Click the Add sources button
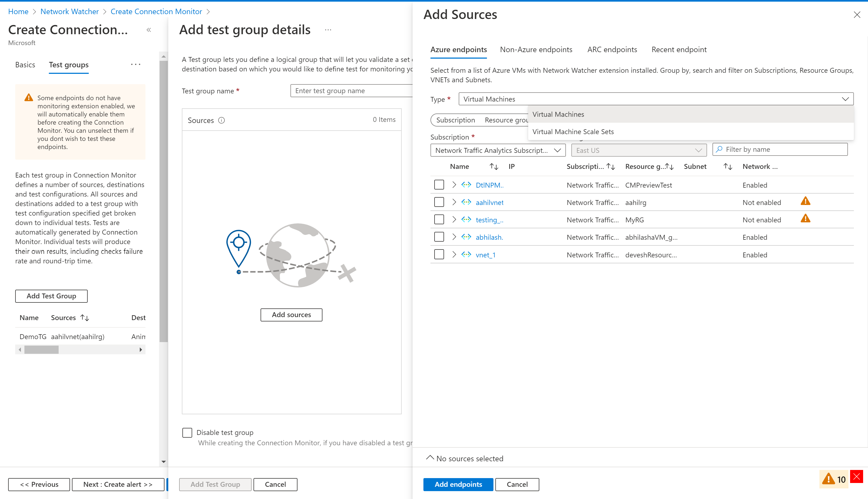868x499 pixels. click(291, 314)
